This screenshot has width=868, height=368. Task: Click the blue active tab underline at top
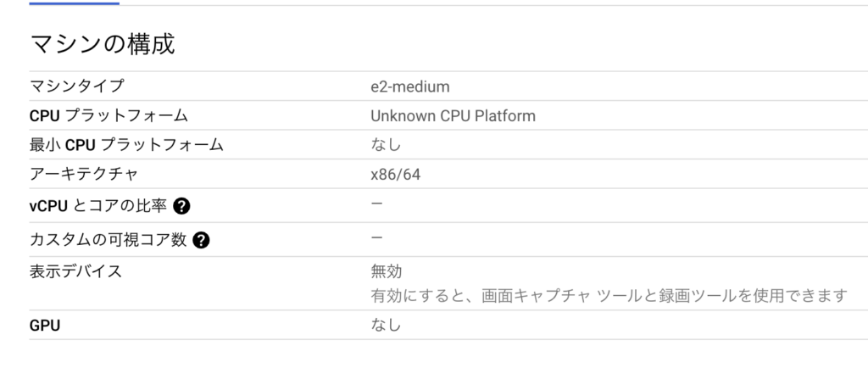click(x=75, y=3)
